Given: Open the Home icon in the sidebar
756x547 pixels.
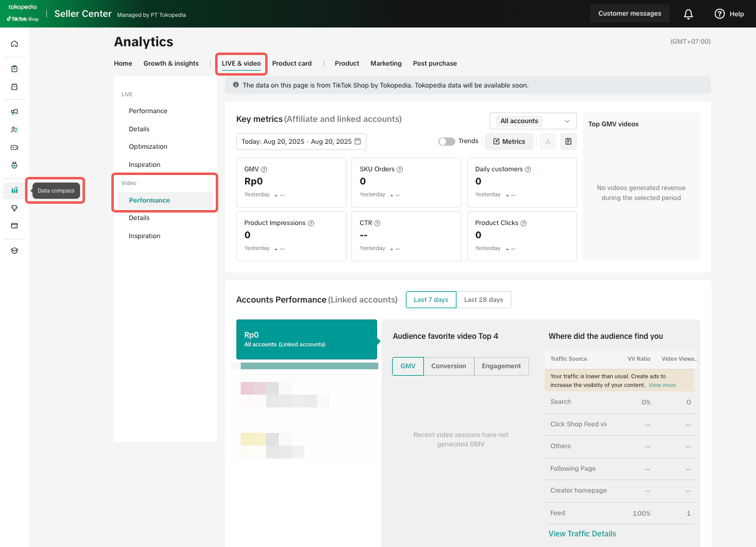Looking at the screenshot, I should click(x=14, y=44).
